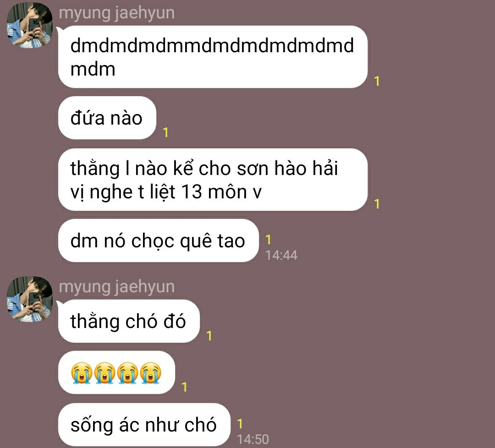Tap the second myung jaehyun avatar photo
The height and width of the screenshot is (448, 495).
pos(30,299)
